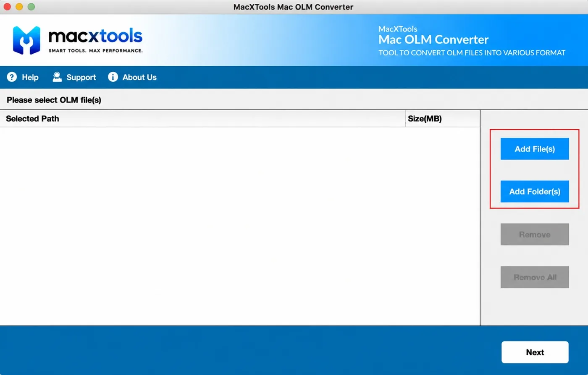Click the 'Please select OLM file(s)' text
588x375 pixels.
pyautogui.click(x=54, y=100)
